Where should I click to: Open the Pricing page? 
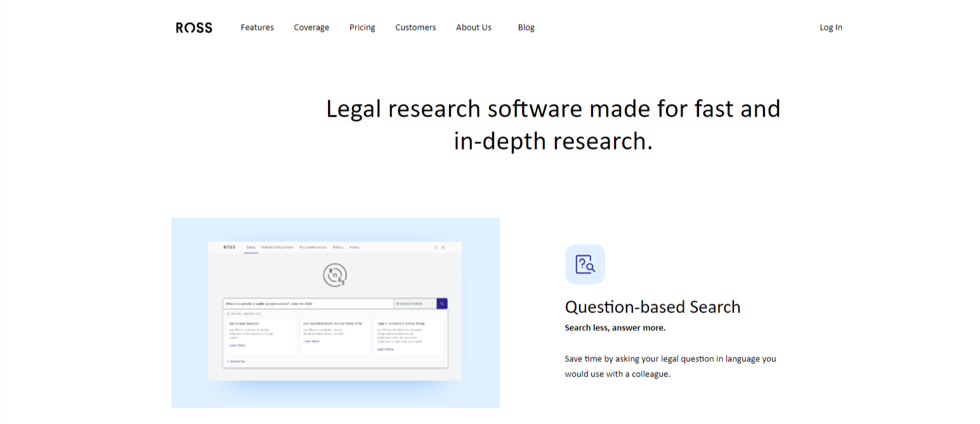(x=362, y=27)
